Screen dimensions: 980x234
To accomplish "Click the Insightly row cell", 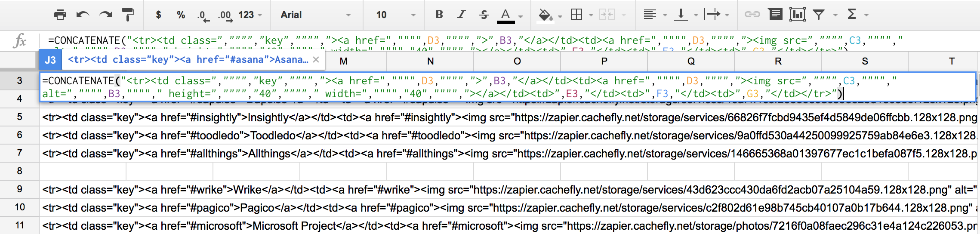I will click(x=508, y=117).
